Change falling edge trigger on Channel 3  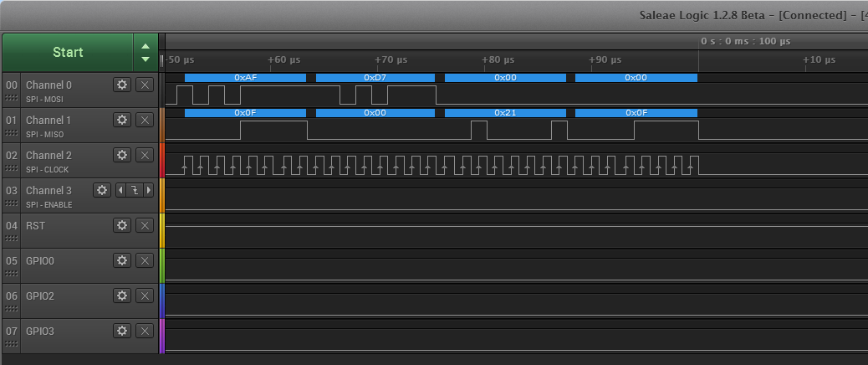[x=135, y=191]
